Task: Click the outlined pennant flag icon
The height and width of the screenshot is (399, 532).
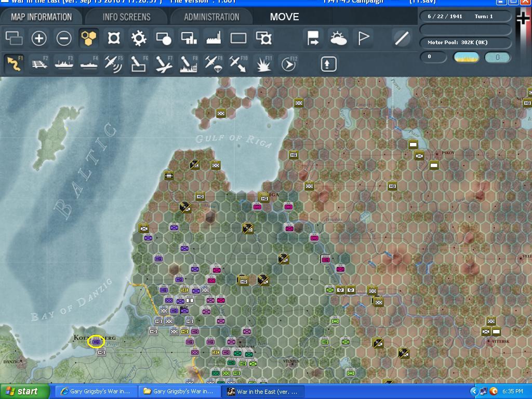Action: [363, 38]
